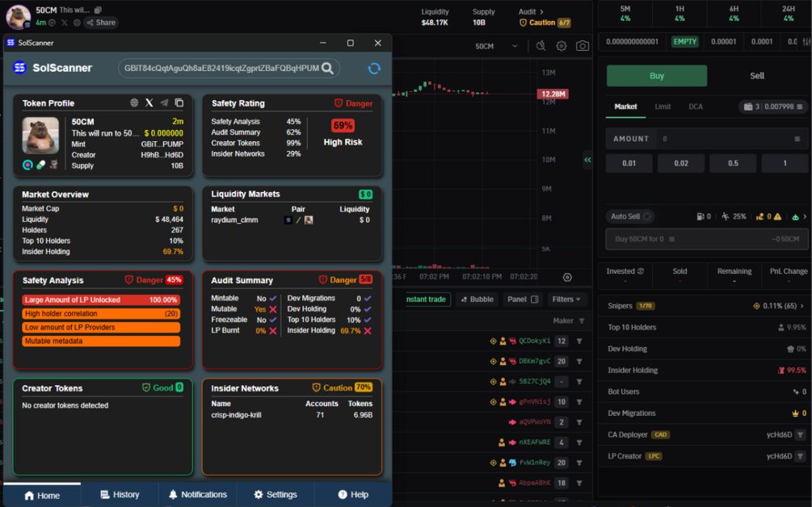
Task: Collapse the trade panel with double-chevron arrow
Action: (587, 160)
